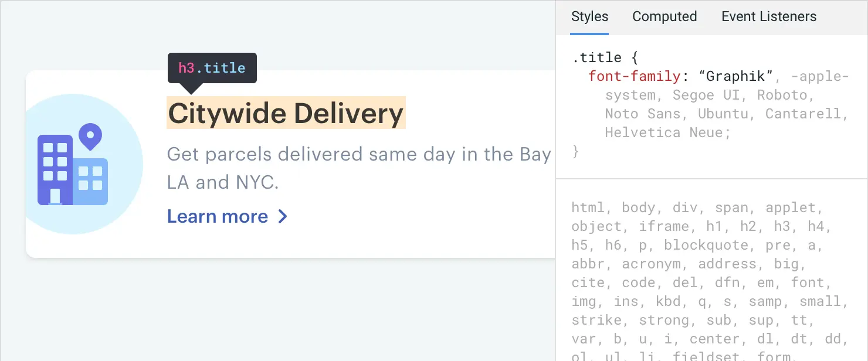This screenshot has height=361, width=868.
Task: Click the closing brace of the .title rule
Action: coord(576,151)
